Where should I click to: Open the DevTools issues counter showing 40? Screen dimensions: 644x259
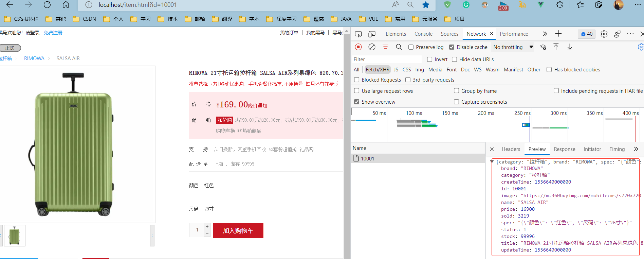pyautogui.click(x=587, y=34)
